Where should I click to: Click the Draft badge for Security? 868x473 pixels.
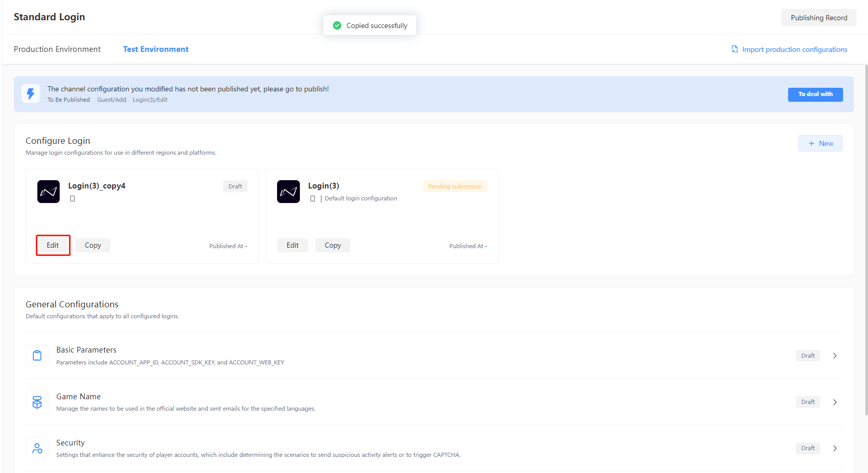tap(808, 448)
